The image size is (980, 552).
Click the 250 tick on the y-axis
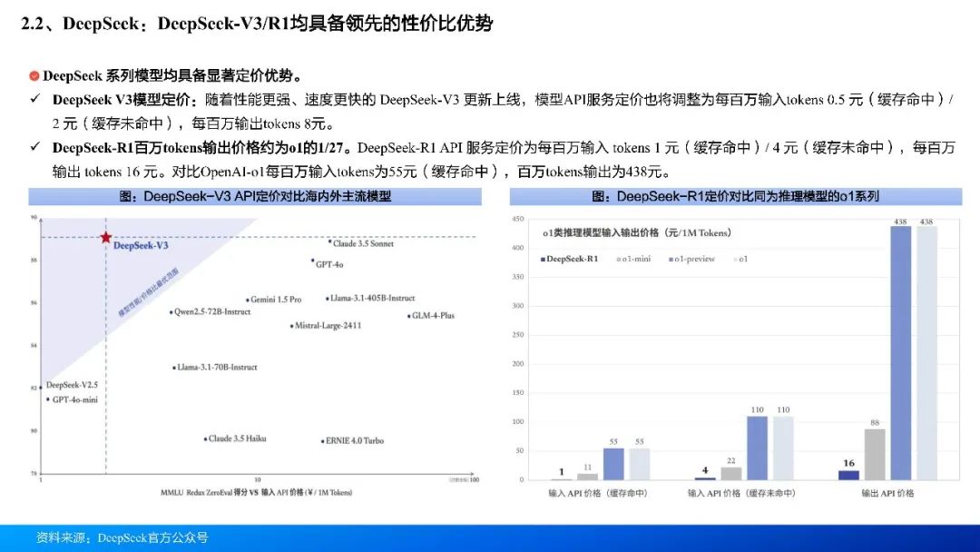pos(518,334)
